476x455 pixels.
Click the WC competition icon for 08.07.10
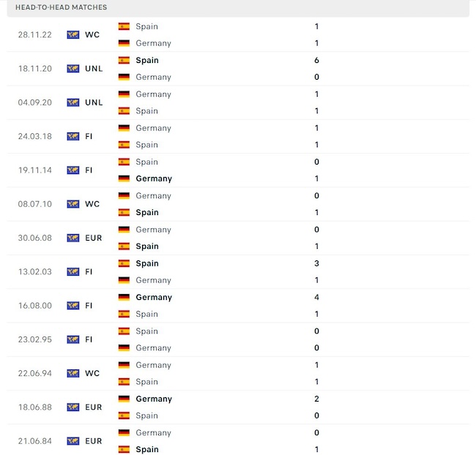coord(73,204)
